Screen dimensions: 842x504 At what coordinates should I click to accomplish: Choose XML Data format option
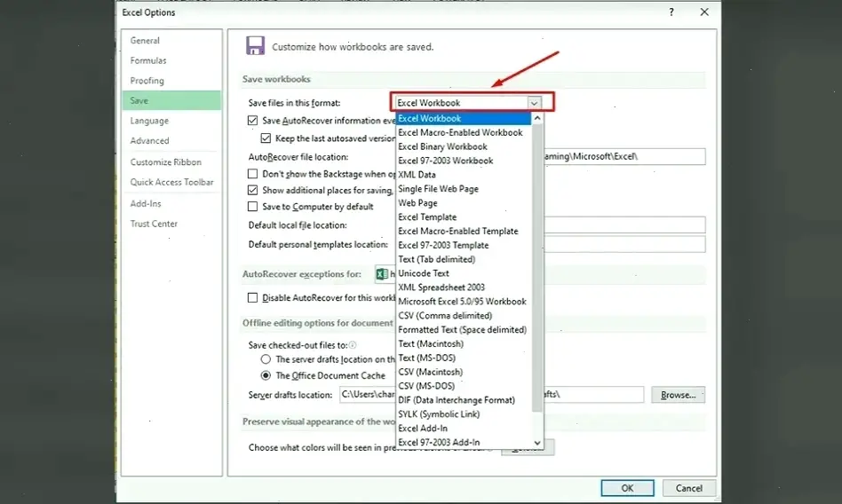tap(464, 175)
